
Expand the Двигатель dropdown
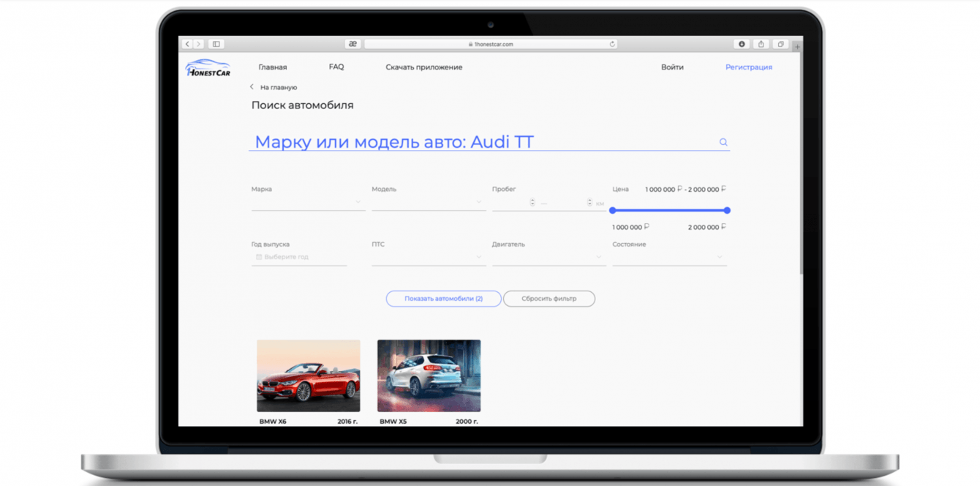coord(549,257)
